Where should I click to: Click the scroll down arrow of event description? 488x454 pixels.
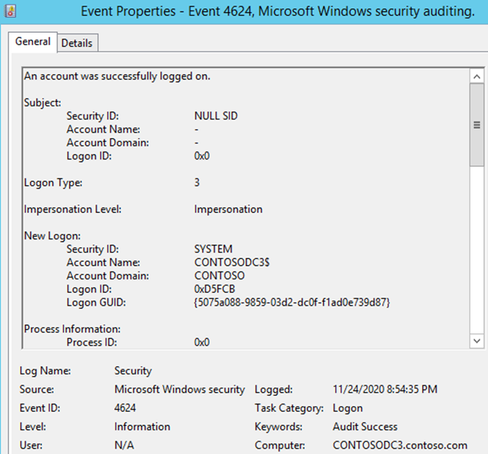click(x=477, y=341)
